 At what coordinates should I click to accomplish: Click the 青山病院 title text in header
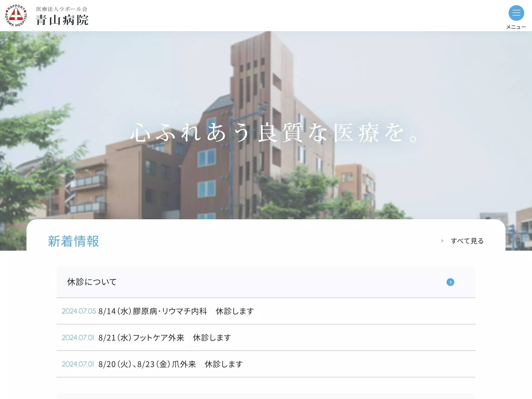pyautogui.click(x=62, y=20)
